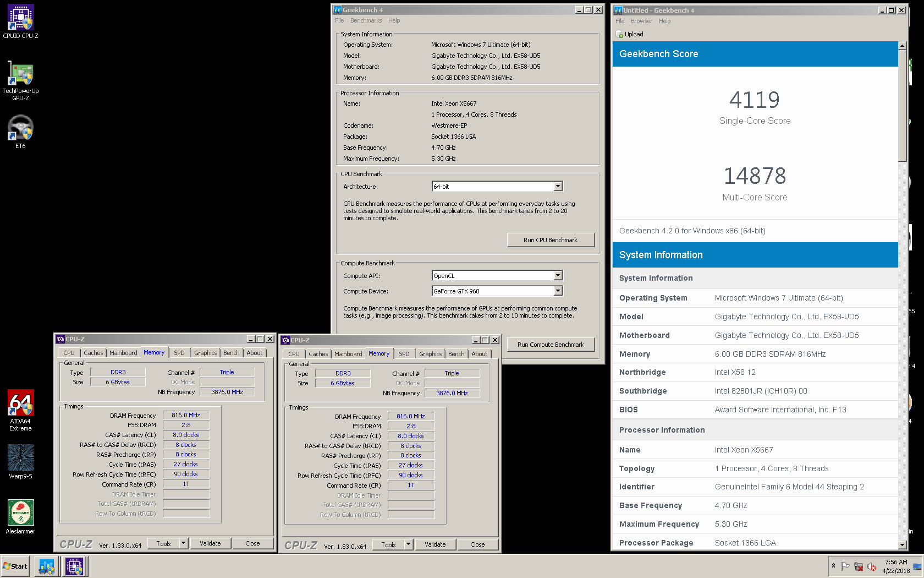Select the Memory tab in right CPU-Z window

coord(379,353)
